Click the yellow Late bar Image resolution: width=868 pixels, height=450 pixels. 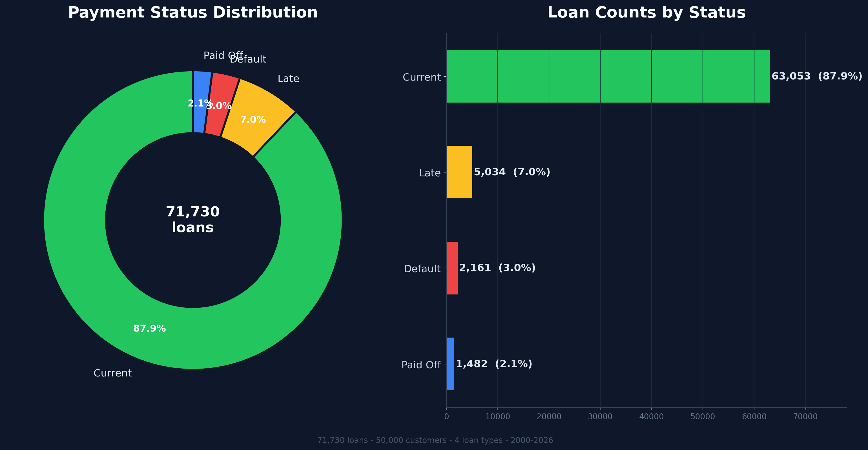(x=459, y=172)
